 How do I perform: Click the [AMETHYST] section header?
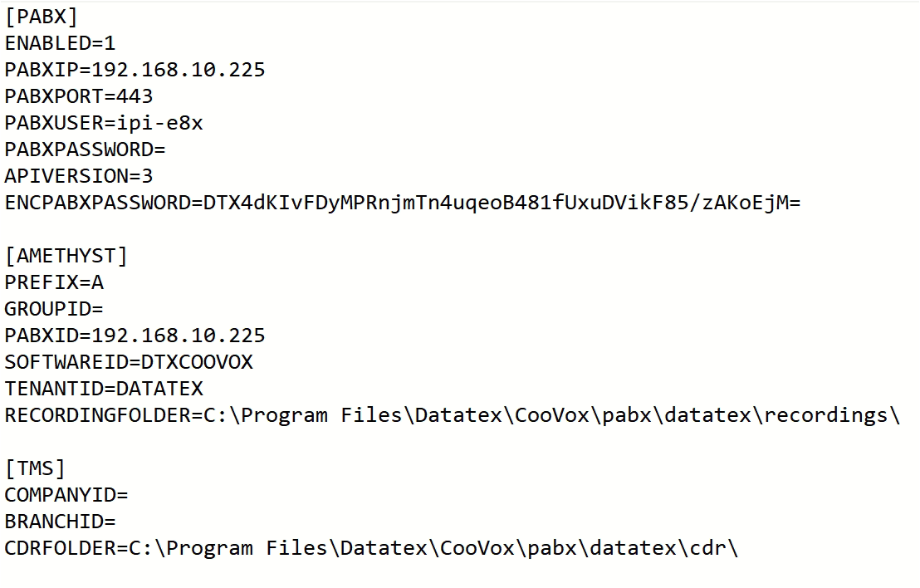click(66, 256)
